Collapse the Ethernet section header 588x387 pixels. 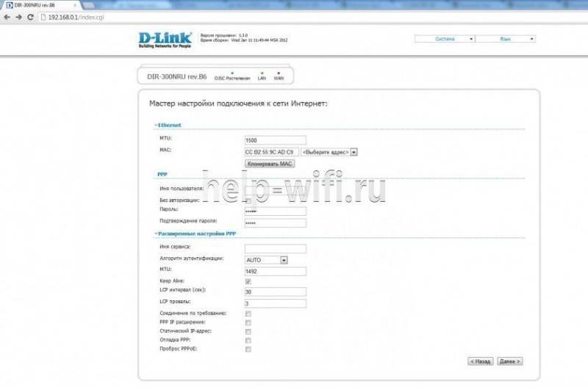click(168, 125)
